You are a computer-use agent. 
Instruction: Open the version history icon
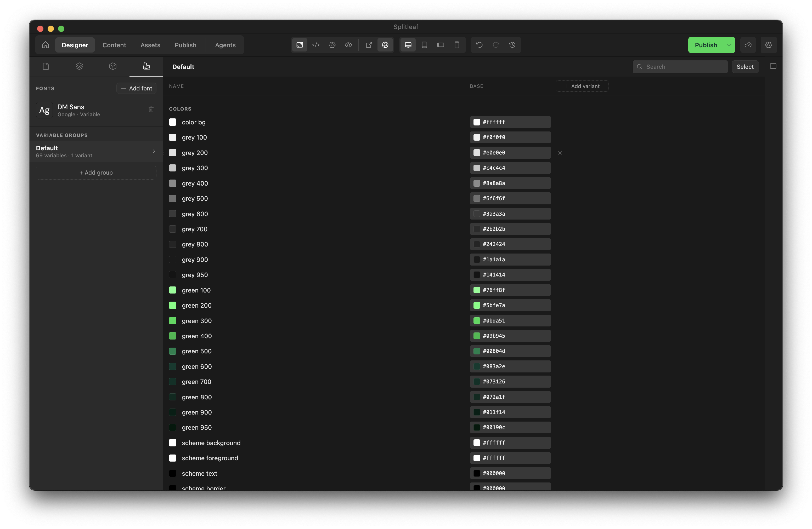pos(512,45)
